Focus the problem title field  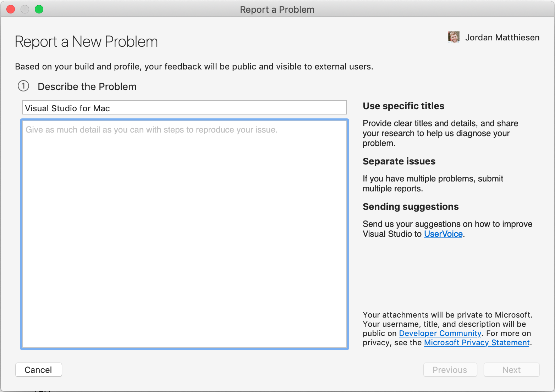pyautogui.click(x=185, y=108)
